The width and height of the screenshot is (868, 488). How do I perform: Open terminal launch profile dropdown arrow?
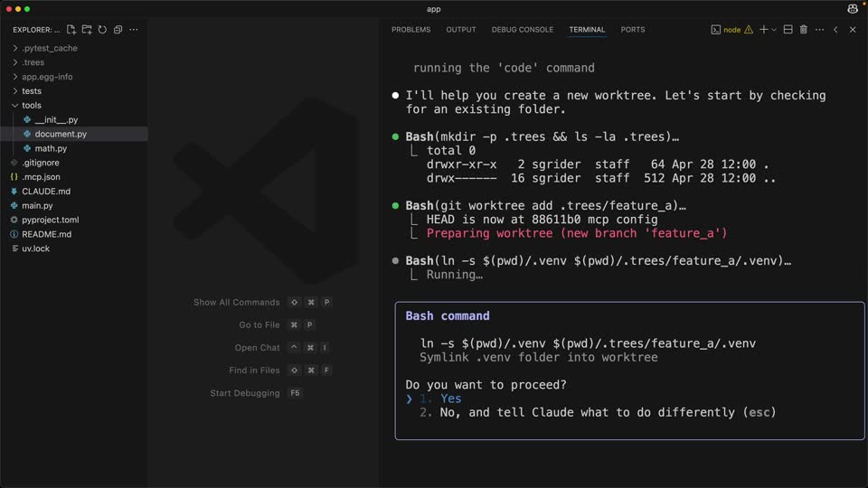774,30
